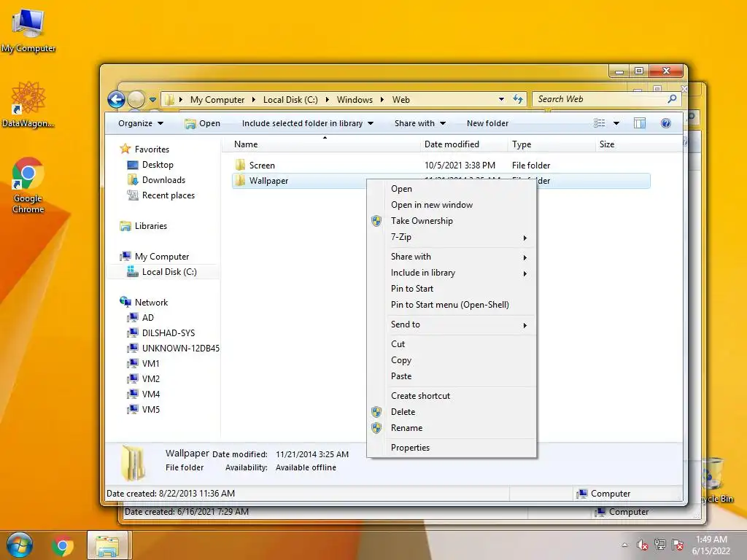Expand Include selected folder in library
Image resolution: width=747 pixels, height=560 pixels.
coord(307,123)
